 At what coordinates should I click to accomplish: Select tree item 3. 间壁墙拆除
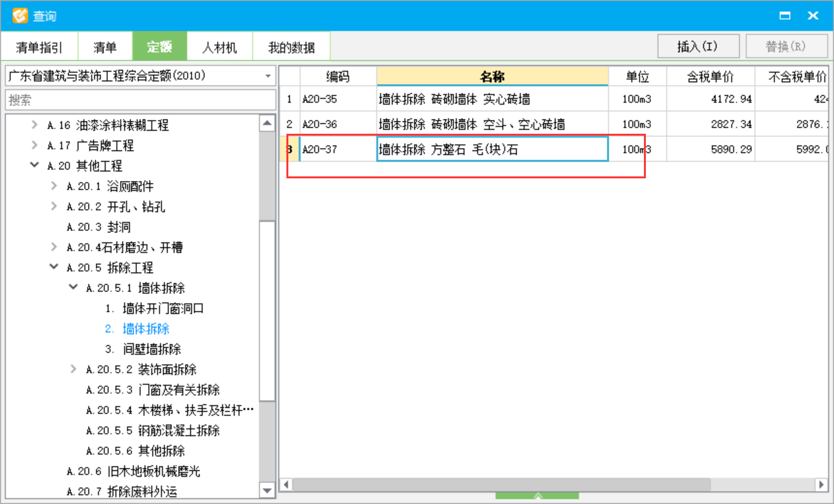click(x=143, y=349)
